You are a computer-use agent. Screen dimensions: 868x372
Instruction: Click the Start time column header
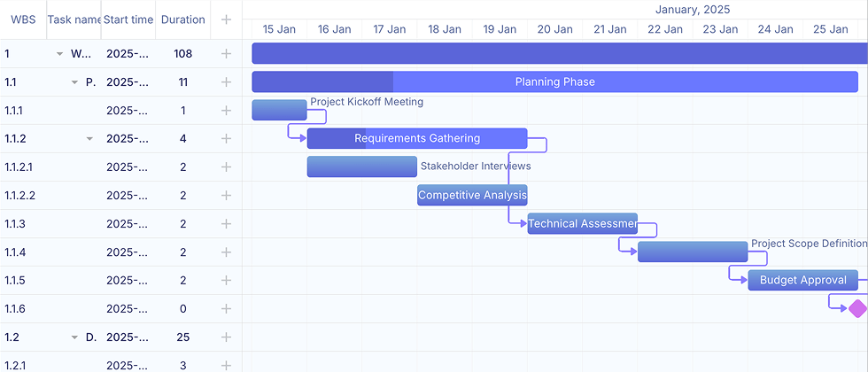point(128,19)
